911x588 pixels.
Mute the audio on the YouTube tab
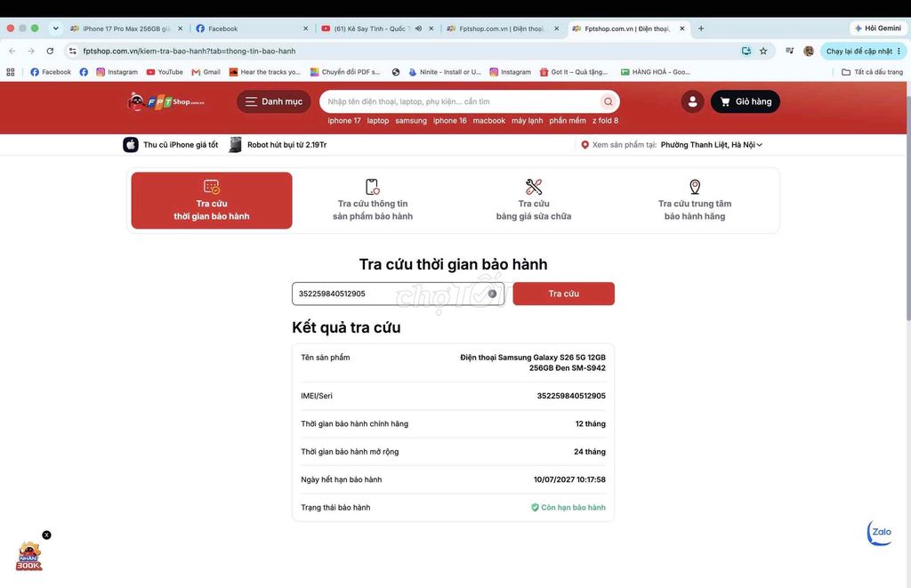418,28
